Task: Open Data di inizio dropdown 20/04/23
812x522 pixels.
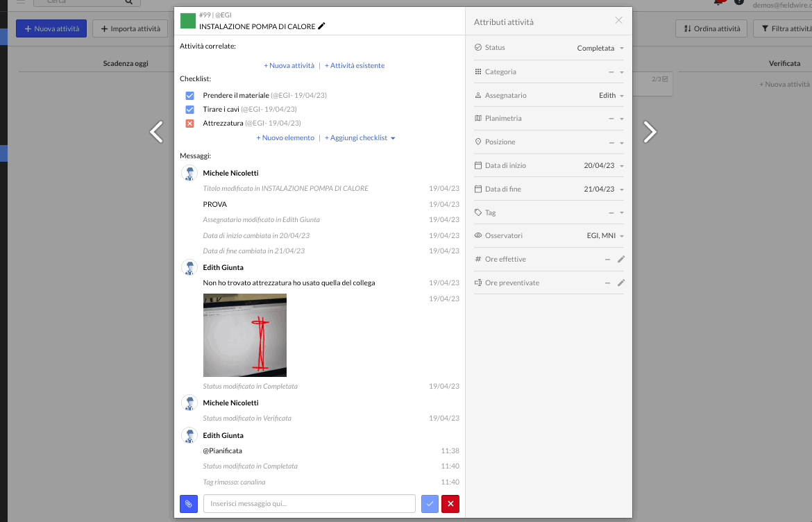Action: pyautogui.click(x=604, y=166)
